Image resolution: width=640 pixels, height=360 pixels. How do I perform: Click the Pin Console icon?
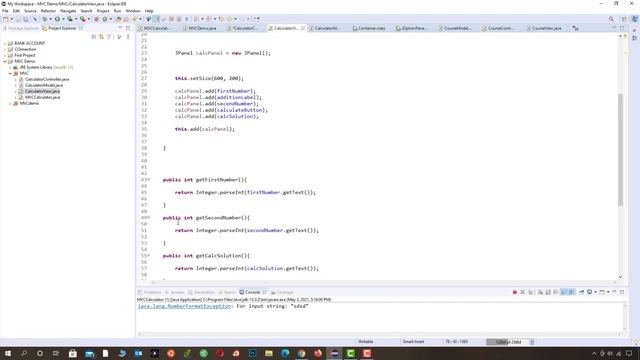click(581, 292)
